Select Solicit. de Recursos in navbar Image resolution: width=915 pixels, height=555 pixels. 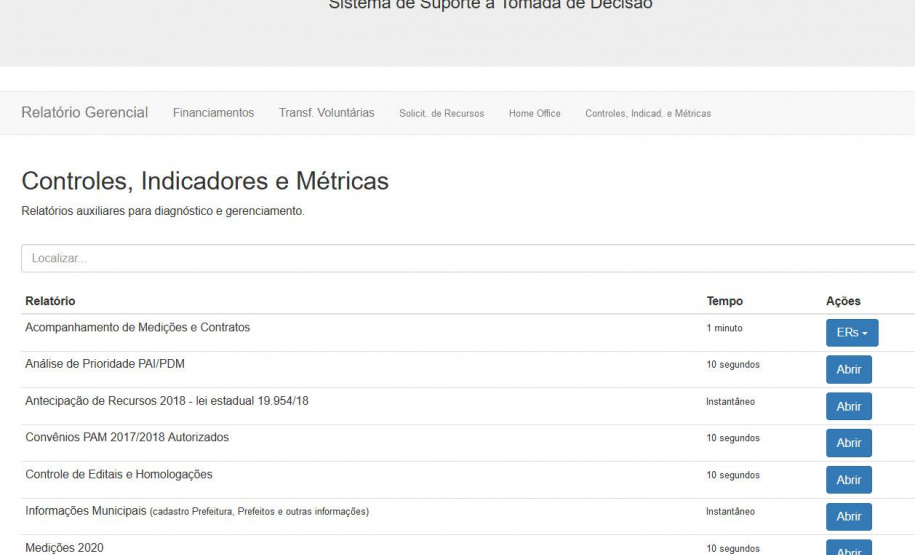point(442,113)
